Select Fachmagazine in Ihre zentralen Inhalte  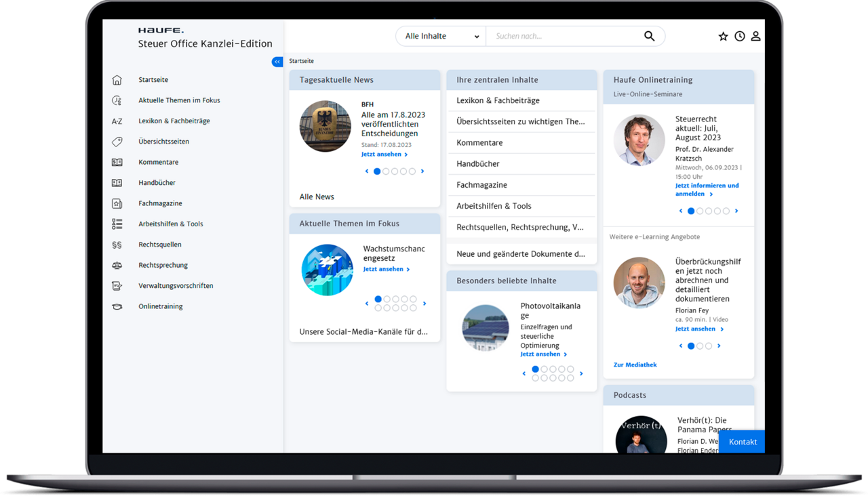click(481, 185)
